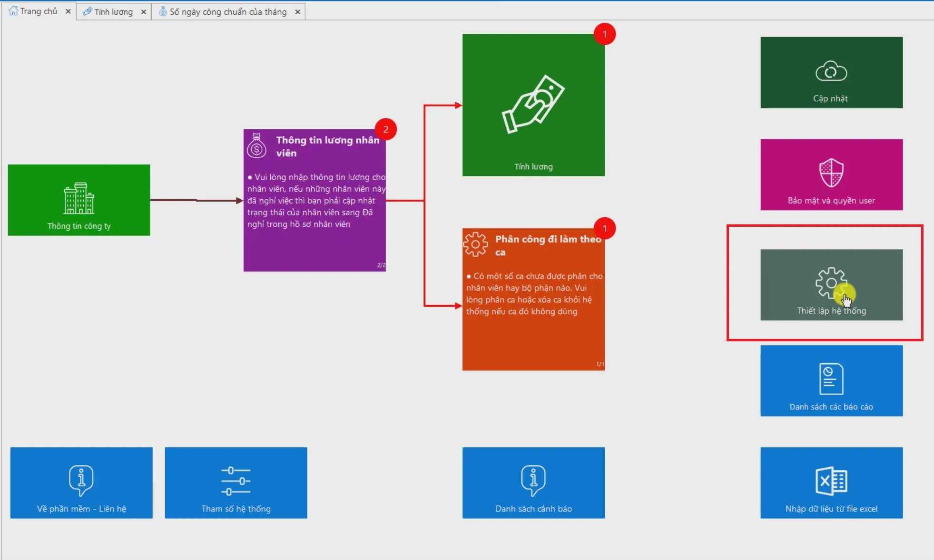934x560 pixels.
Task: Click the Danh sách cảnh báo label
Action: [x=533, y=509]
